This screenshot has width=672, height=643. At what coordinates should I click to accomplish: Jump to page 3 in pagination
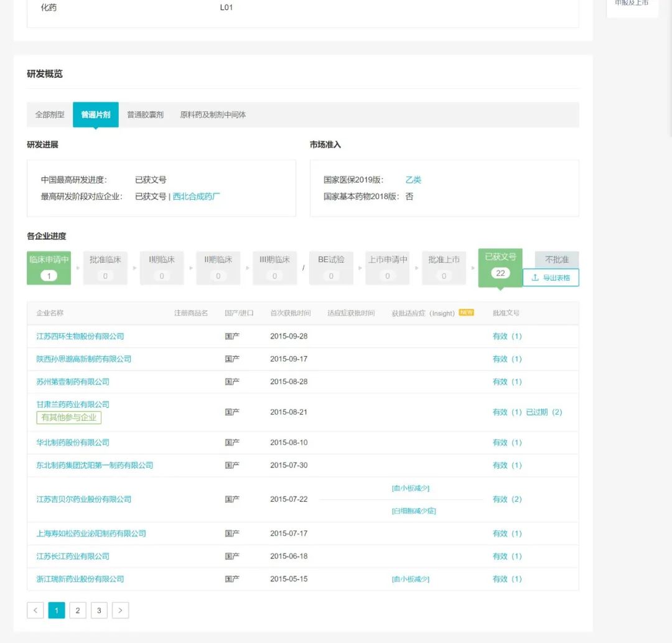pos(99,610)
